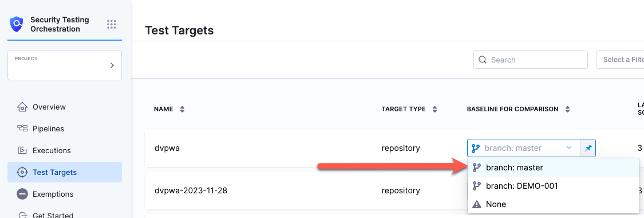Screen dimensions: 644x218
Task: Open the Get Started link
Action: pyautogui.click(x=53, y=216)
